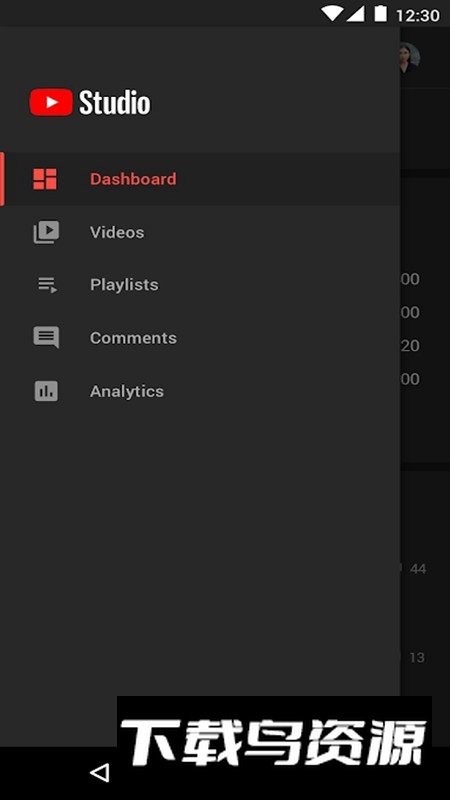Click the Dashboard grid icon
Image resolution: width=450 pixels, height=800 pixels.
[45, 179]
